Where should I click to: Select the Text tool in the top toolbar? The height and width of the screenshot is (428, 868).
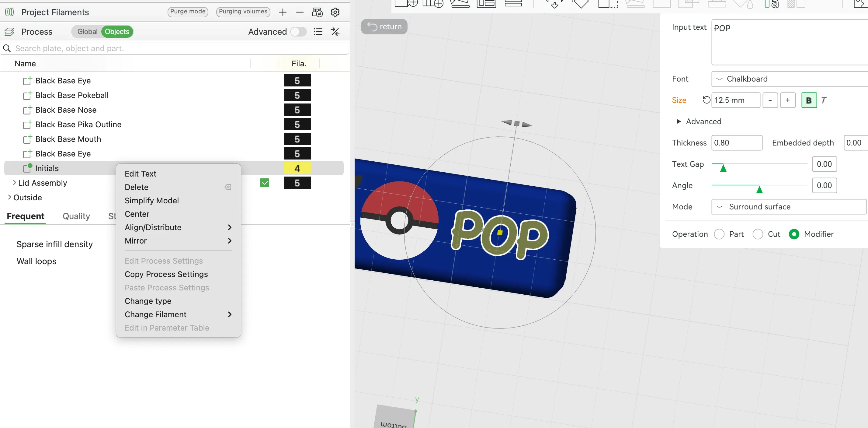point(772,4)
